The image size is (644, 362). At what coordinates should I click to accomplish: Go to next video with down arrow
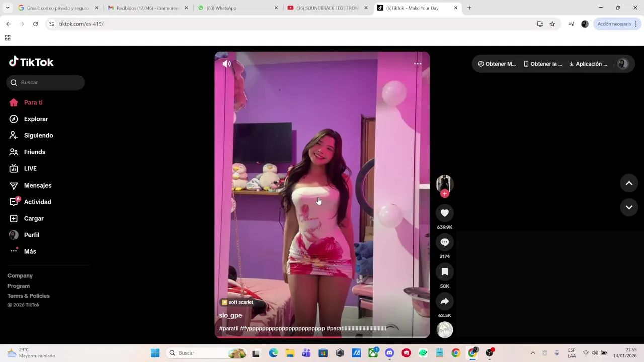point(629,207)
